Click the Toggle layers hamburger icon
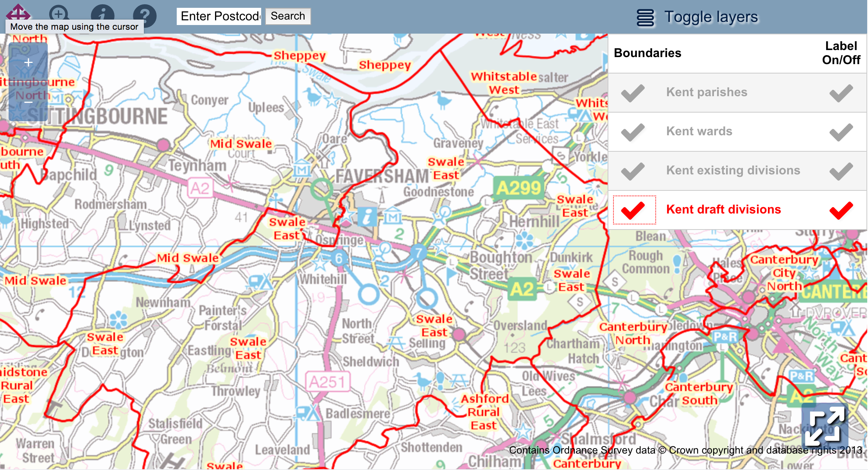Image resolution: width=868 pixels, height=470 pixels. click(645, 18)
